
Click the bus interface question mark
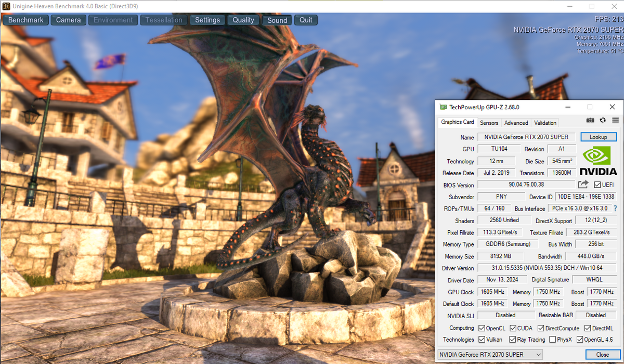click(615, 208)
